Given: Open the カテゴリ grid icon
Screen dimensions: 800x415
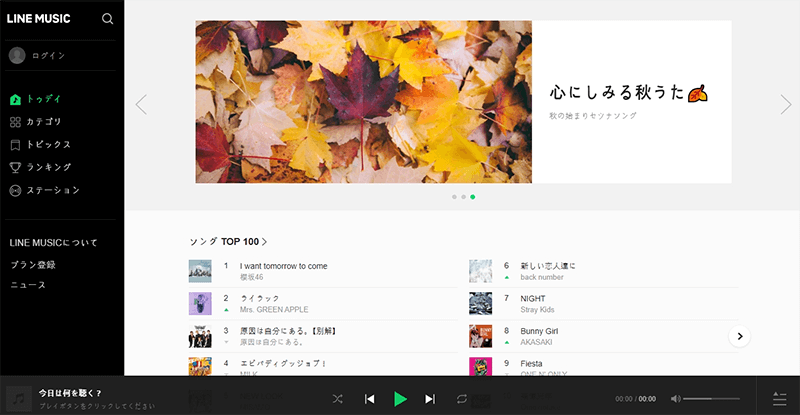Looking at the screenshot, I should 15,122.
